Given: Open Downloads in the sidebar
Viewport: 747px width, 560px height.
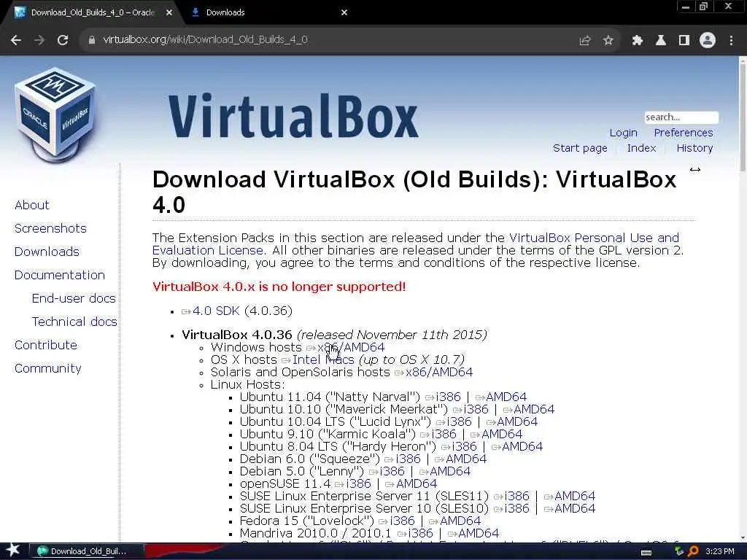Looking at the screenshot, I should (x=47, y=252).
